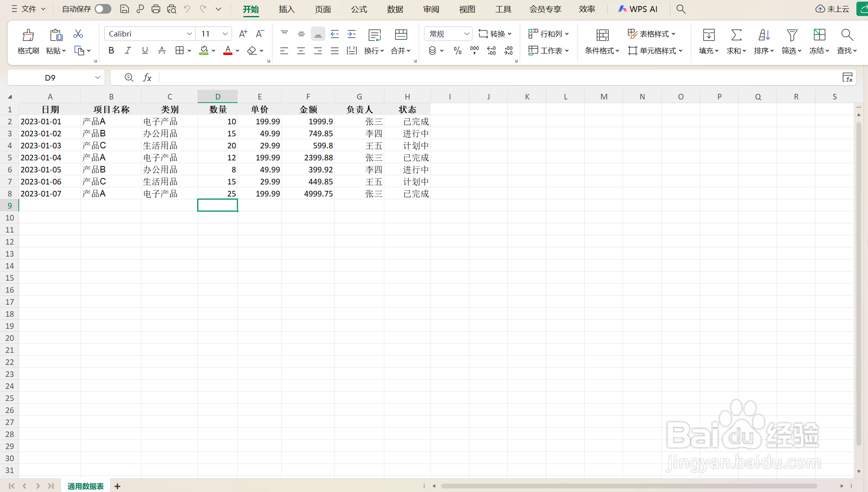
Task: Click the Increase Font Size icon
Action: point(243,34)
